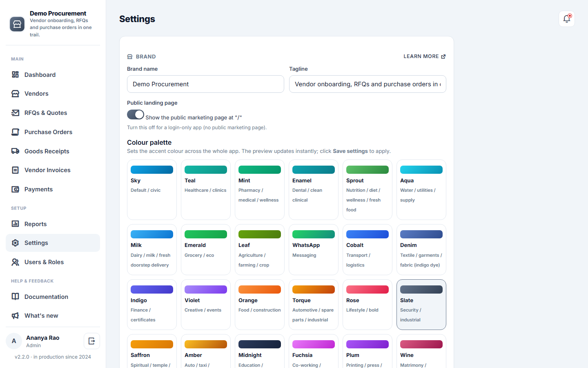
Task: Click the Payments wallet icon
Action: (x=16, y=189)
